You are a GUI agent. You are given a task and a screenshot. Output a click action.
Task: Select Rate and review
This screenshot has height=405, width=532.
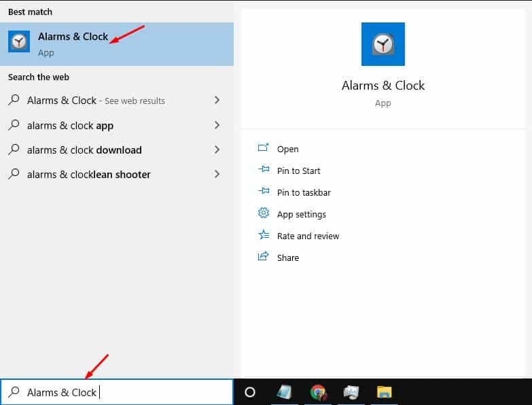point(308,236)
